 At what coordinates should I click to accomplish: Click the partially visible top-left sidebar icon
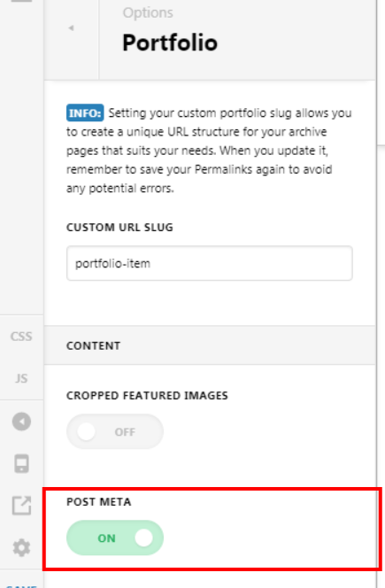(x=21, y=1)
